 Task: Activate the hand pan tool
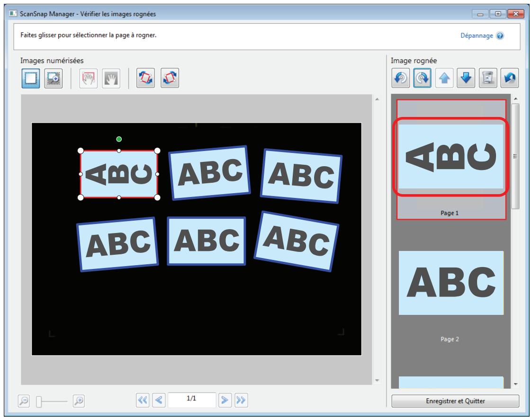pyautogui.click(x=111, y=79)
